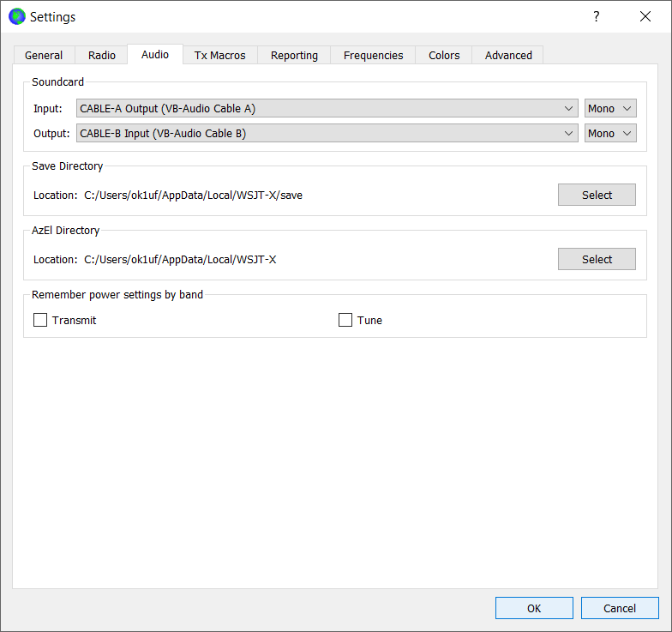The width and height of the screenshot is (672, 632).
Task: Click Select for Save Directory location
Action: tap(597, 195)
